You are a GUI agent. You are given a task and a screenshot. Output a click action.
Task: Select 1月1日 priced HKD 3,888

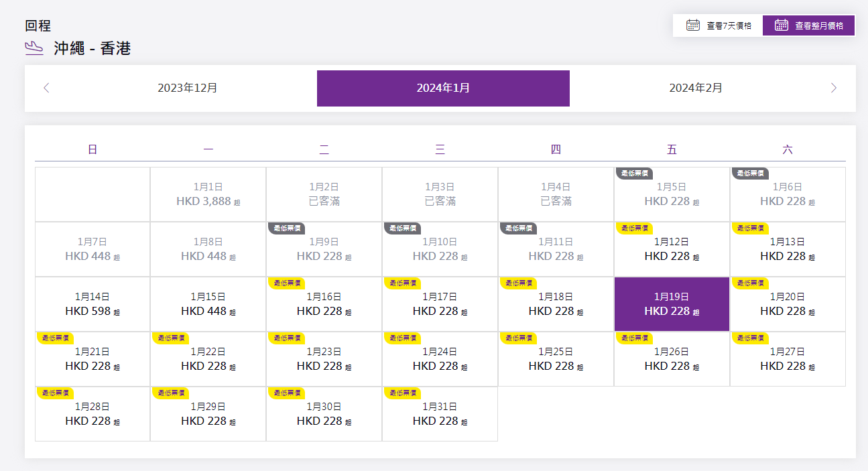tap(208, 194)
